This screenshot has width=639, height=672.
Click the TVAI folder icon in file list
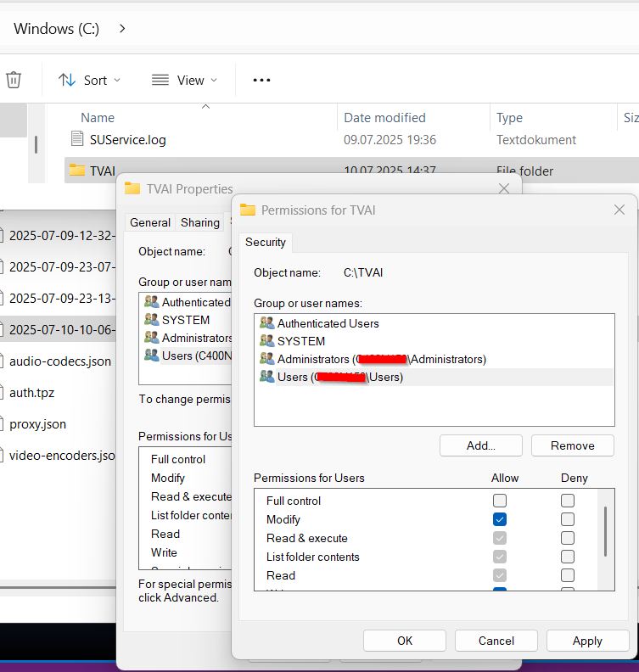[x=77, y=170]
